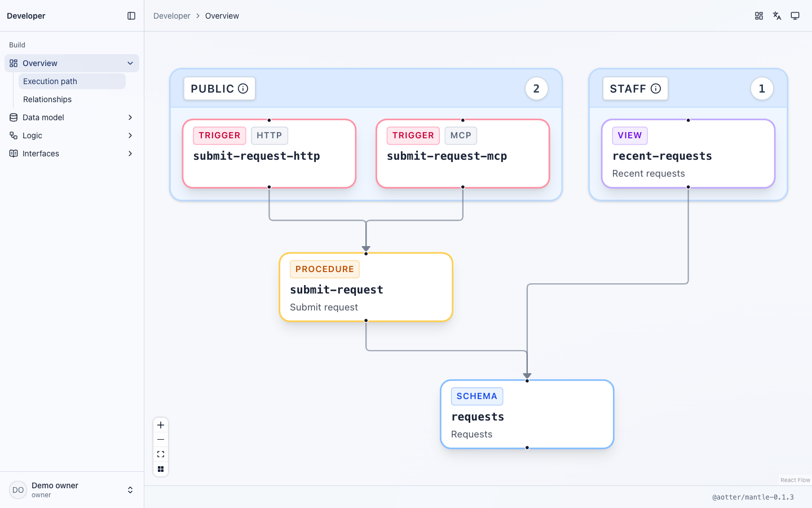Viewport: 812px width, 508px height.
Task: Toggle the sidebar panel icon
Action: [131, 16]
